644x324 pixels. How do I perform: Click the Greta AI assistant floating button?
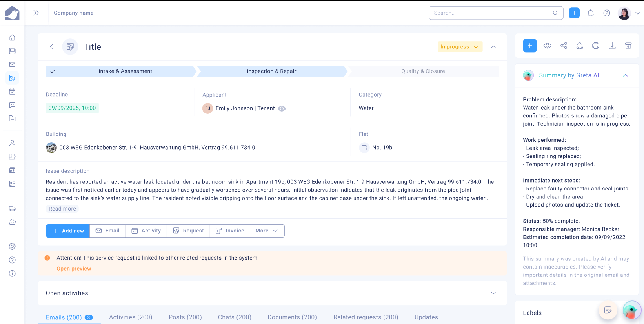click(x=631, y=310)
